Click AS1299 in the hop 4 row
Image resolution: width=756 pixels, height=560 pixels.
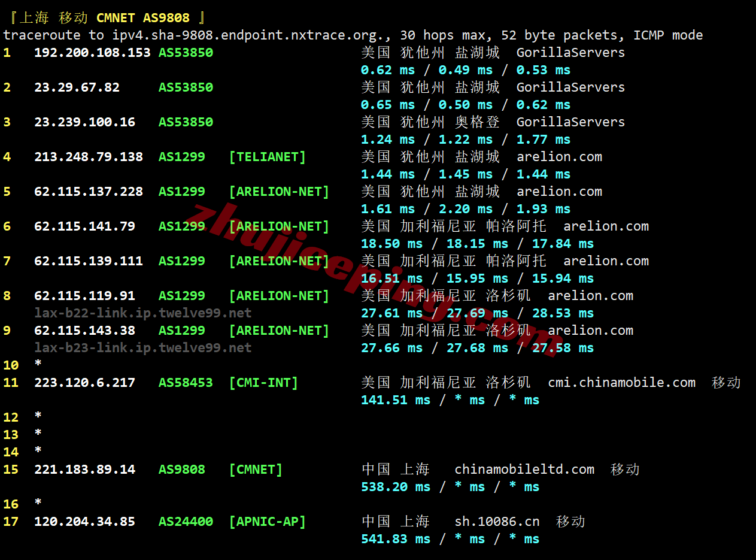click(x=182, y=157)
